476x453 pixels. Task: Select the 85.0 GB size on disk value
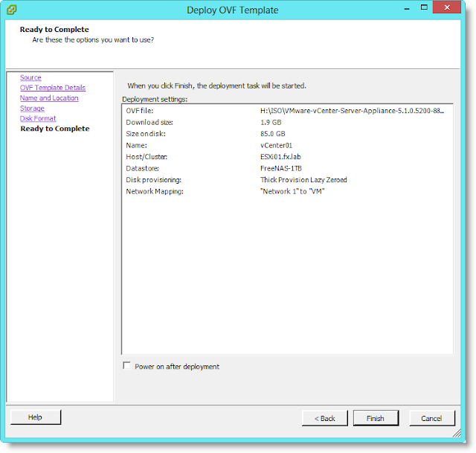pos(273,134)
